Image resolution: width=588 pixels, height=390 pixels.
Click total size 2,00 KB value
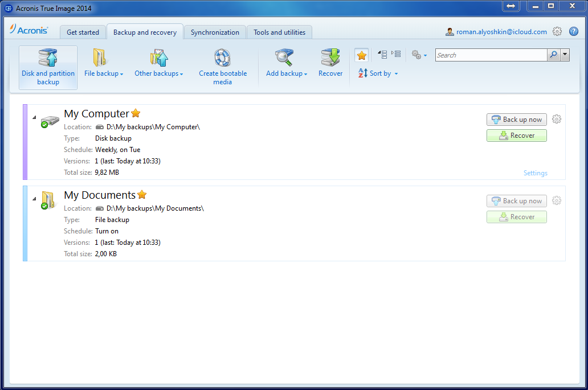pos(106,253)
